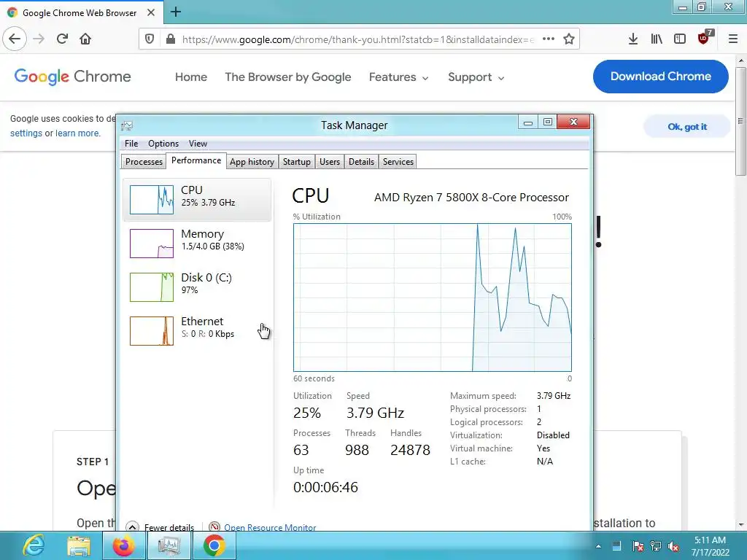Image resolution: width=747 pixels, height=560 pixels.
Task: Expand Features dropdown on Chrome site
Action: click(x=398, y=77)
